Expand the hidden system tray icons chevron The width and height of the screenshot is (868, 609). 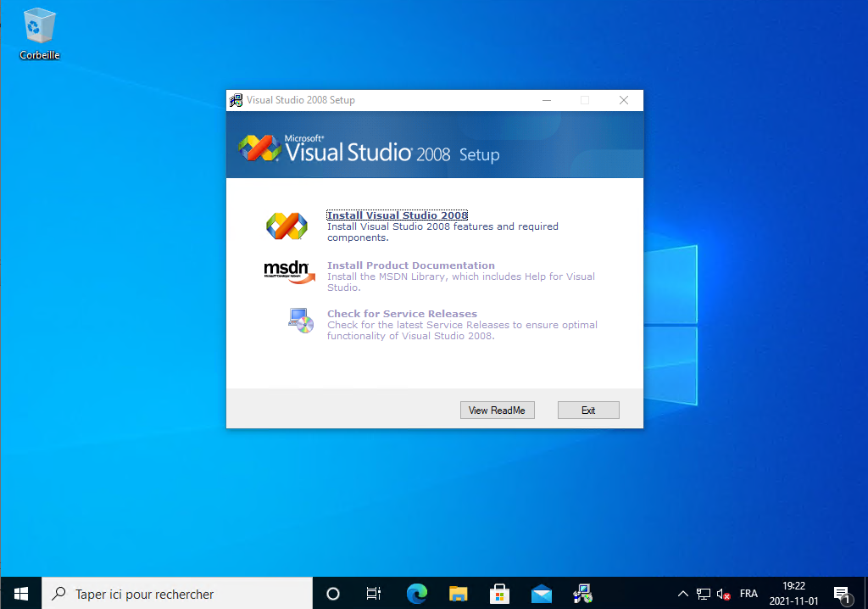[x=682, y=594]
